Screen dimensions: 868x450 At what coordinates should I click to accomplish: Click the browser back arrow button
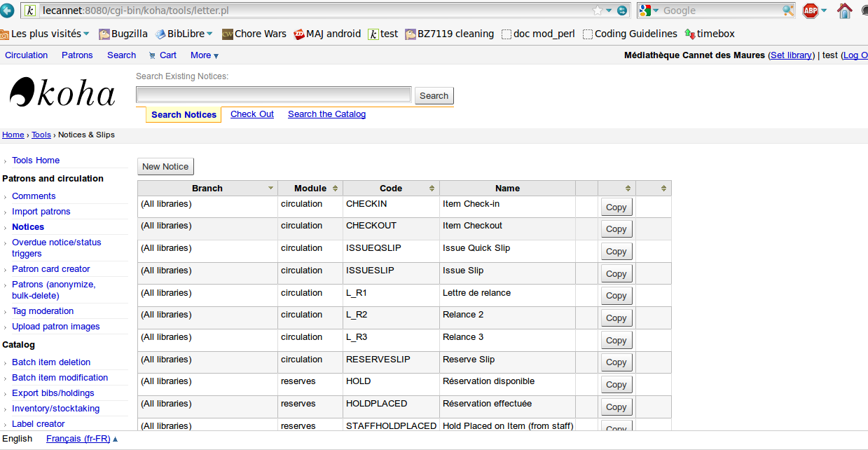(x=6, y=11)
